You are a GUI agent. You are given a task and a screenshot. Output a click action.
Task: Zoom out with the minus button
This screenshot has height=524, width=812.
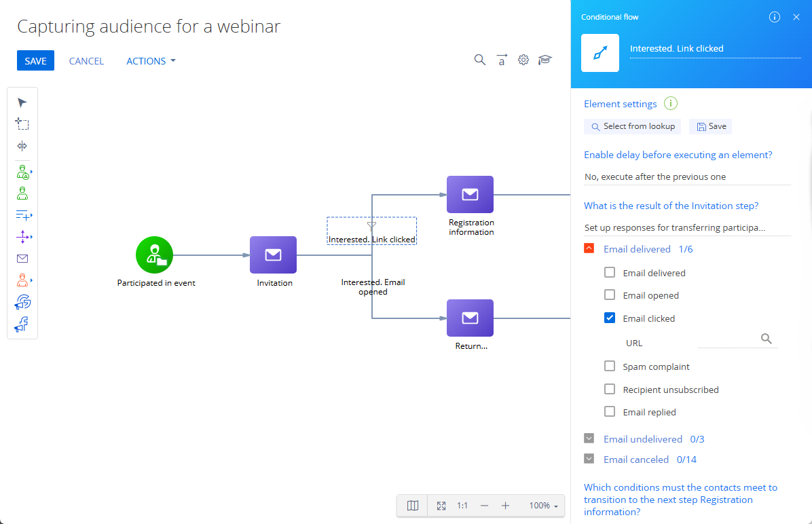click(x=484, y=506)
